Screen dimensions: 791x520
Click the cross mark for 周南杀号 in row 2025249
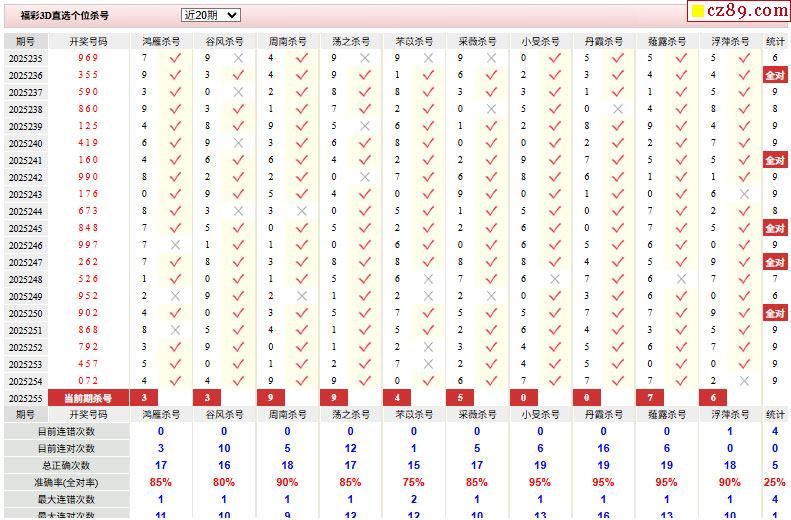[302, 296]
